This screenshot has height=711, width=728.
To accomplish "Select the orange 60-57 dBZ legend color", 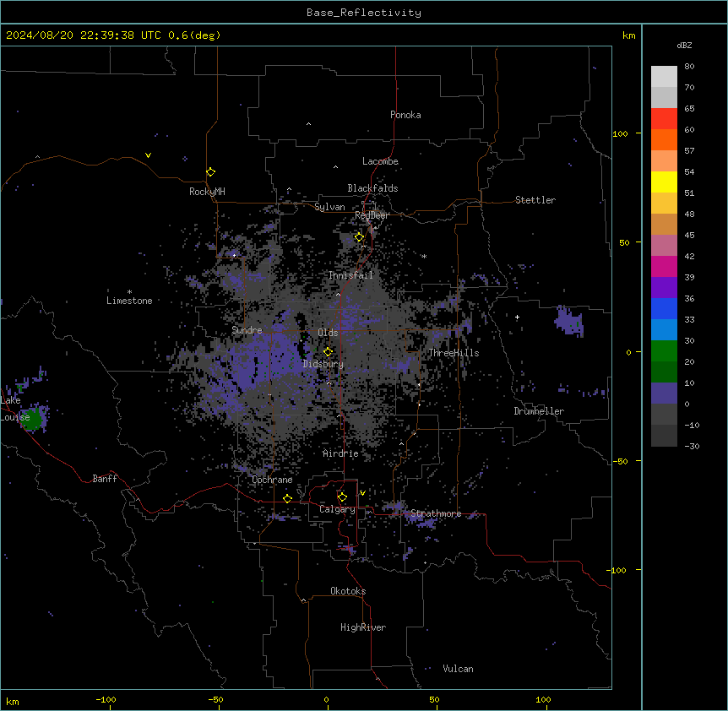I will coord(664,139).
